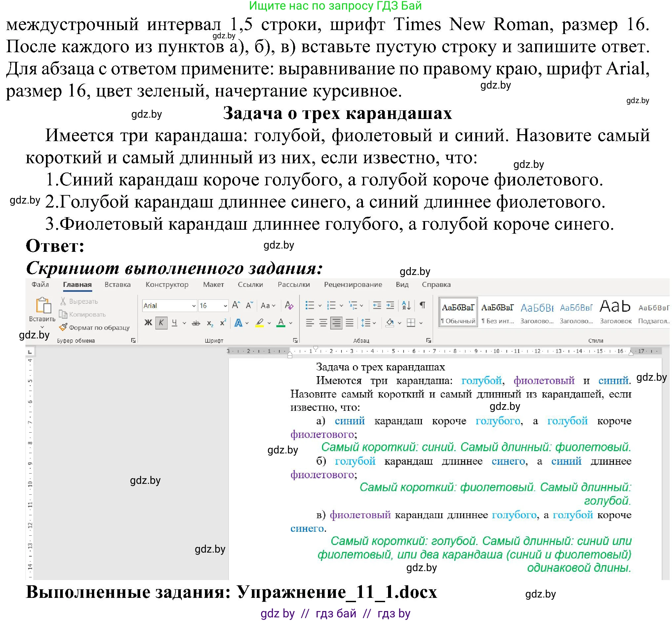Select the Формат по образцу (Format Painter) tool
Viewport: 672px width, 621px height.
click(x=64, y=327)
